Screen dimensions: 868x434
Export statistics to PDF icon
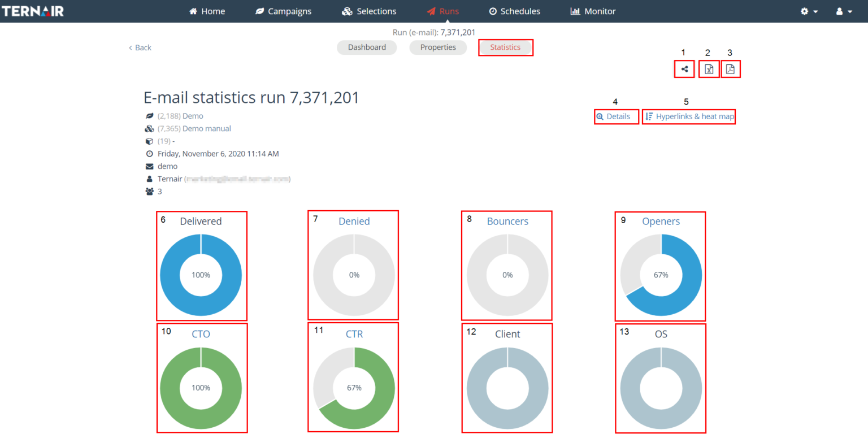[730, 70]
